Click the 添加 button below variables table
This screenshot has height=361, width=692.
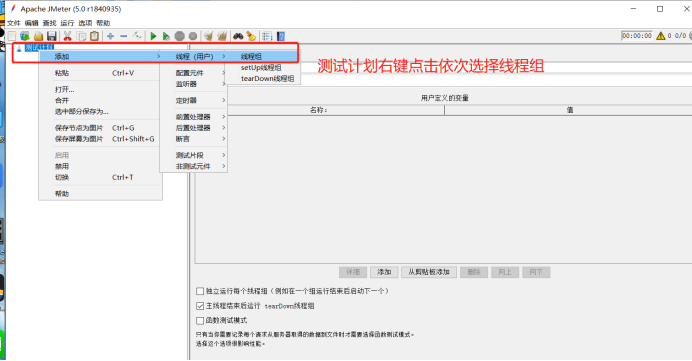[x=384, y=272]
